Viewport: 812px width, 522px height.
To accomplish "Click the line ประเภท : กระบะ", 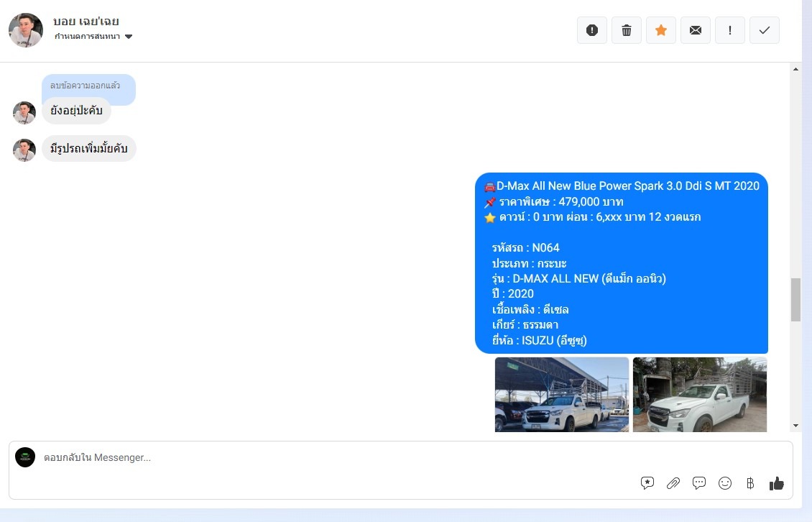I will [x=530, y=263].
